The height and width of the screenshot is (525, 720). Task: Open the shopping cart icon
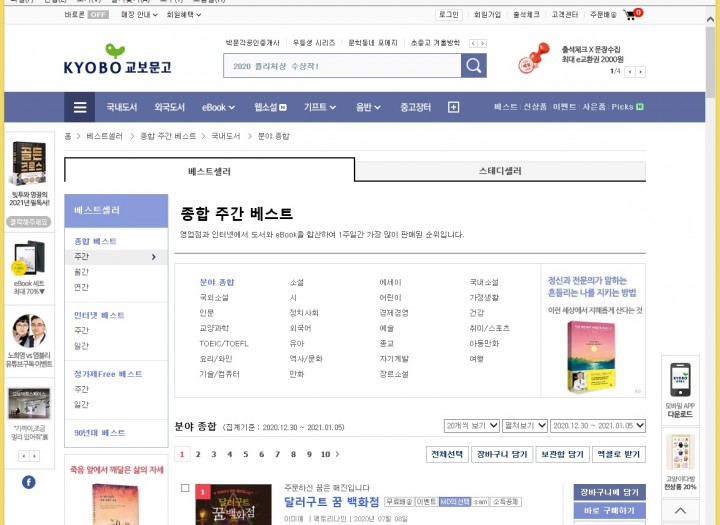click(x=630, y=15)
